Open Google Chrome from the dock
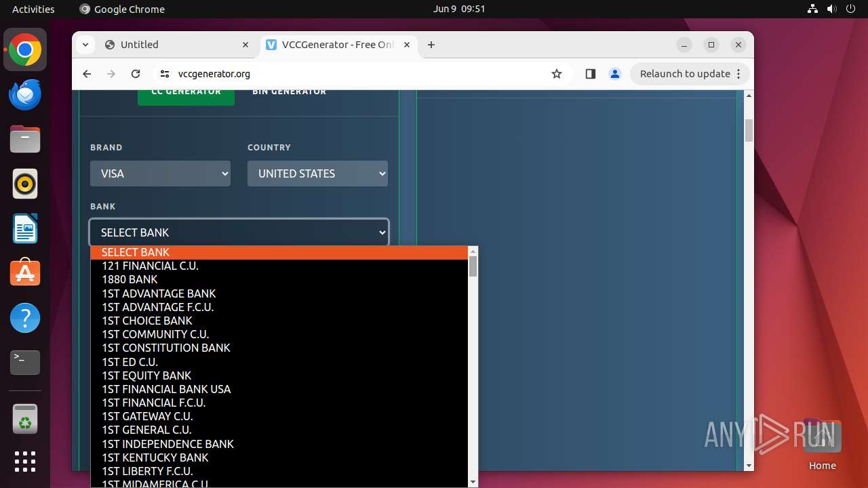 (x=25, y=50)
